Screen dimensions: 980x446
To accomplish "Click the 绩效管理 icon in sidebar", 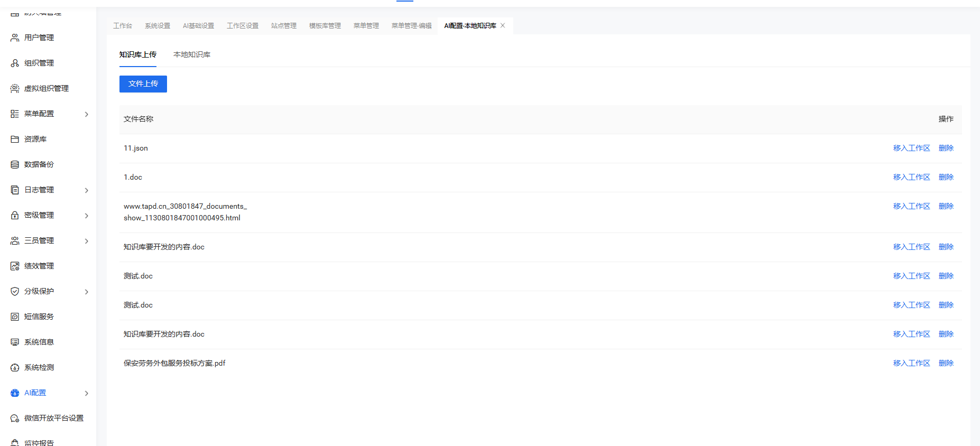I will pos(15,266).
